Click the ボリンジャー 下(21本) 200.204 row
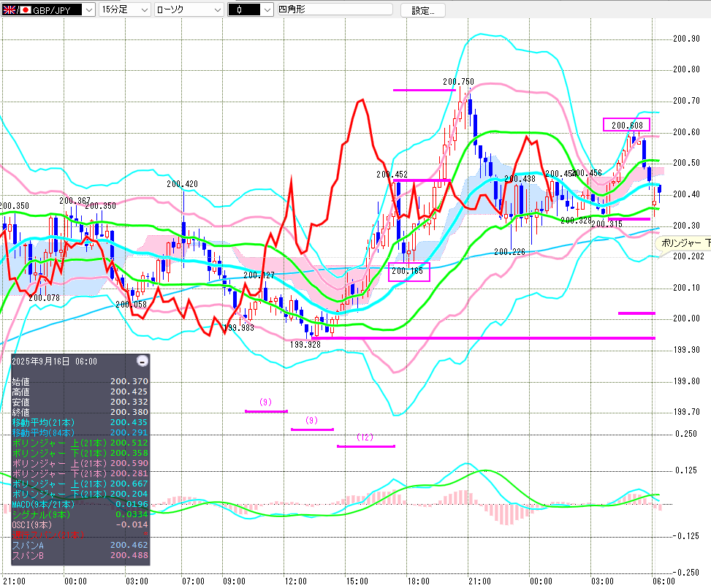This screenshot has height=588, width=711. tap(80, 494)
